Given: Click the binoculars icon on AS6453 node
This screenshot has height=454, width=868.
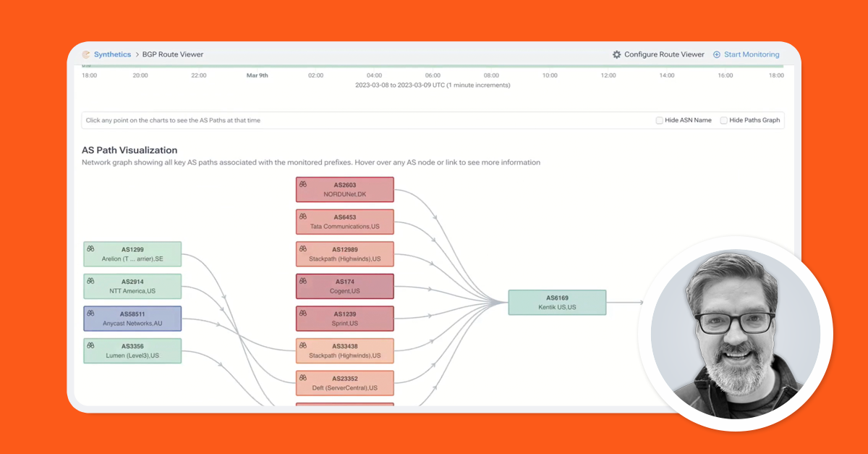Looking at the screenshot, I should click(x=303, y=216).
